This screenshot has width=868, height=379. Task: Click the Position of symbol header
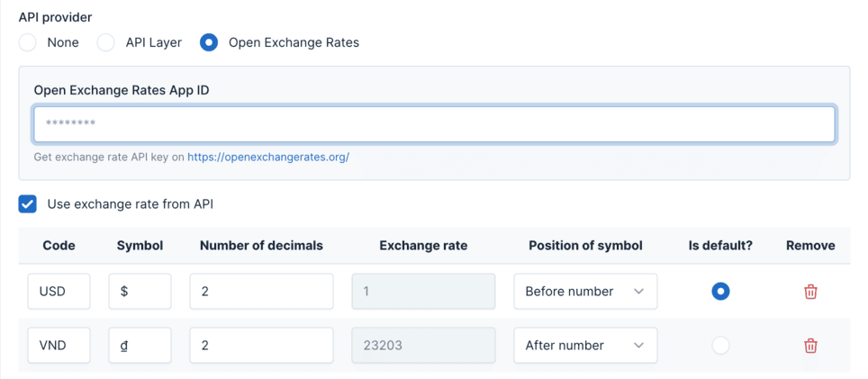coord(585,246)
